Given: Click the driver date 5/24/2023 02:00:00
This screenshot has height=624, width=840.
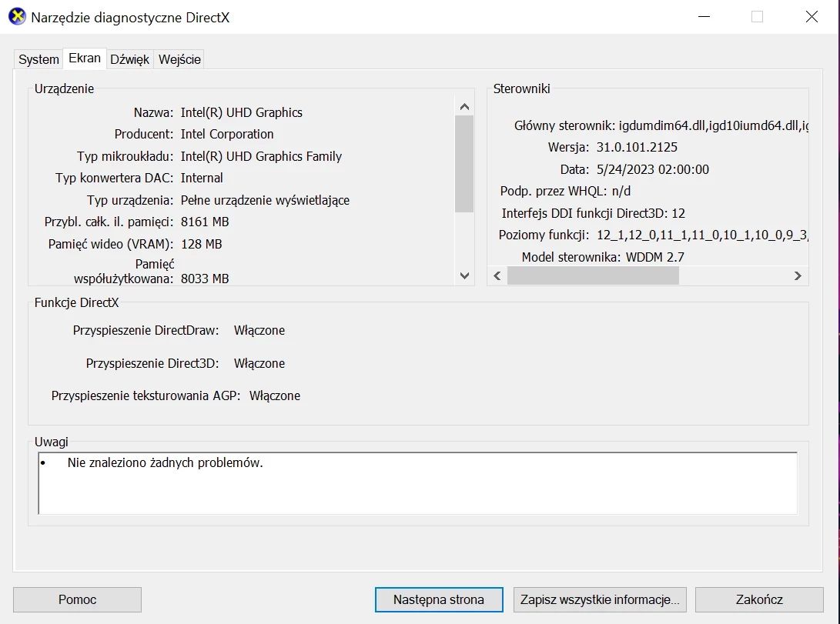Looking at the screenshot, I should pyautogui.click(x=652, y=169).
